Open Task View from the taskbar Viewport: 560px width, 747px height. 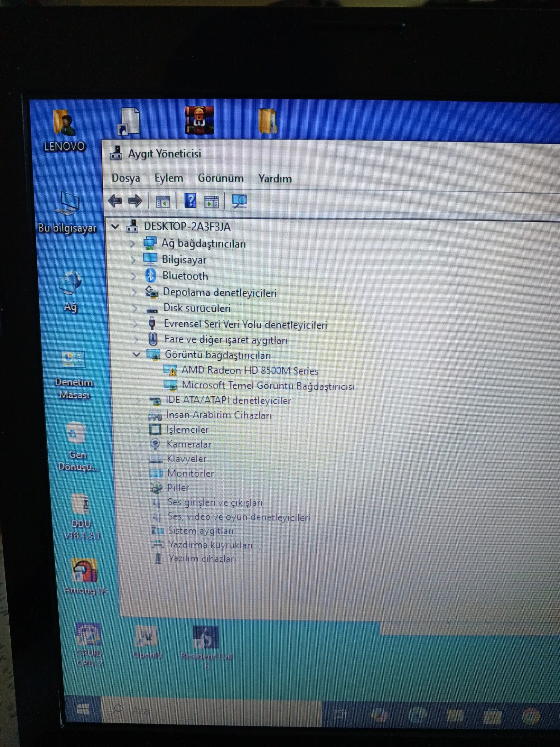coord(340,714)
